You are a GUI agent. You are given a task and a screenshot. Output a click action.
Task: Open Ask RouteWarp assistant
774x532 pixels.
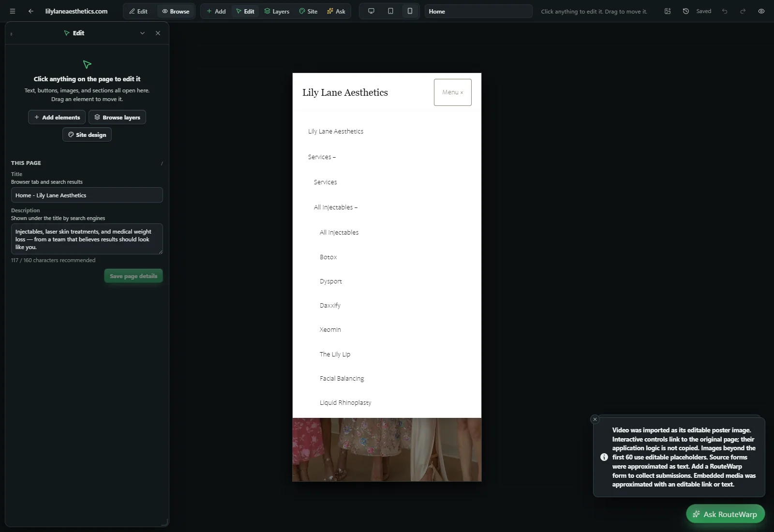click(x=726, y=514)
